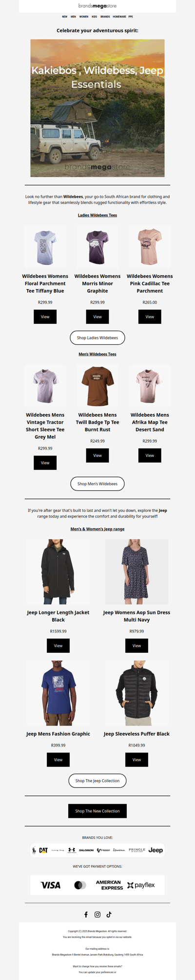195x980 pixels.
Task: Click Shop The Jeep Collection button
Action: coord(97,781)
